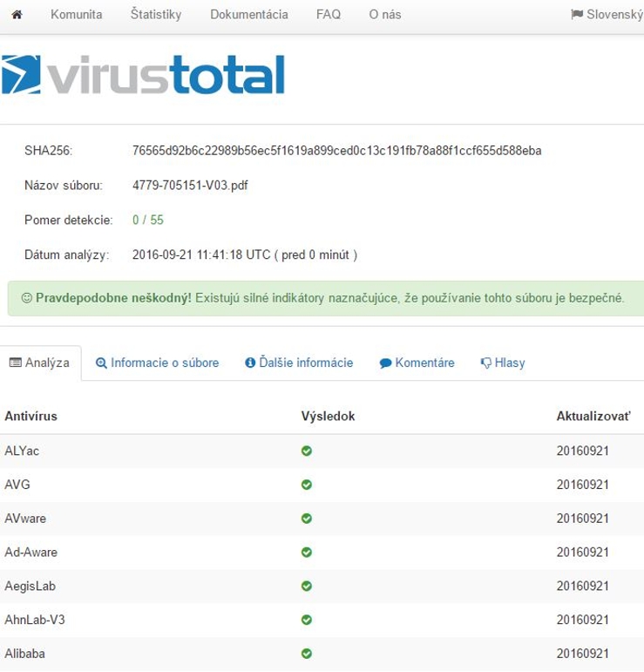Viewport: 644px width, 672px height.
Task: Click the green checkmark in the AVware row
Action: pyautogui.click(x=307, y=519)
